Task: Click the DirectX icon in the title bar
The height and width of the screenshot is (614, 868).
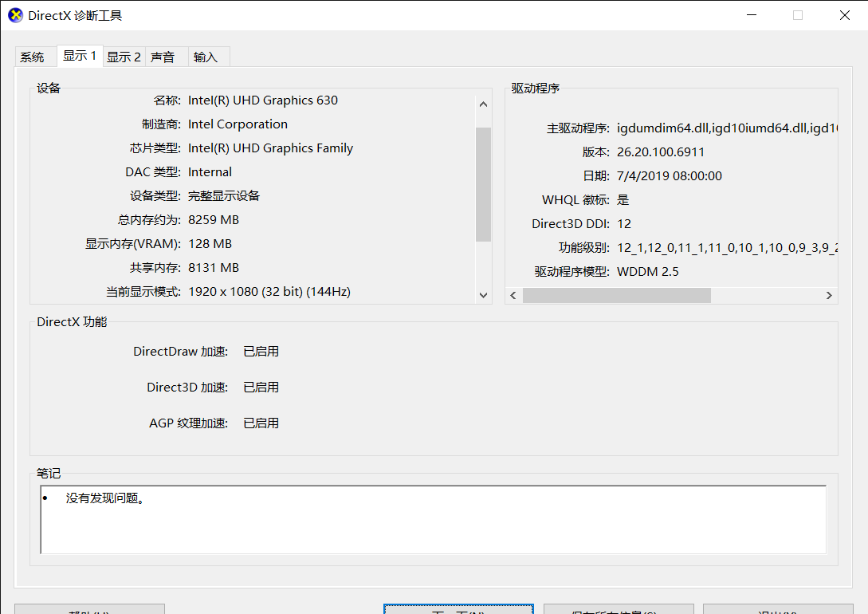Action: (15, 15)
